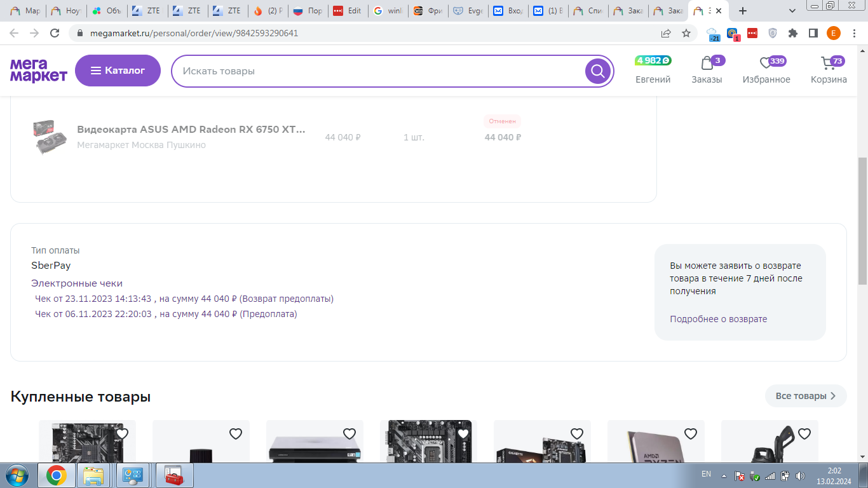The image size is (868, 488).
Task: Switch to the Пор tab with Russian flag
Action: [x=308, y=11]
